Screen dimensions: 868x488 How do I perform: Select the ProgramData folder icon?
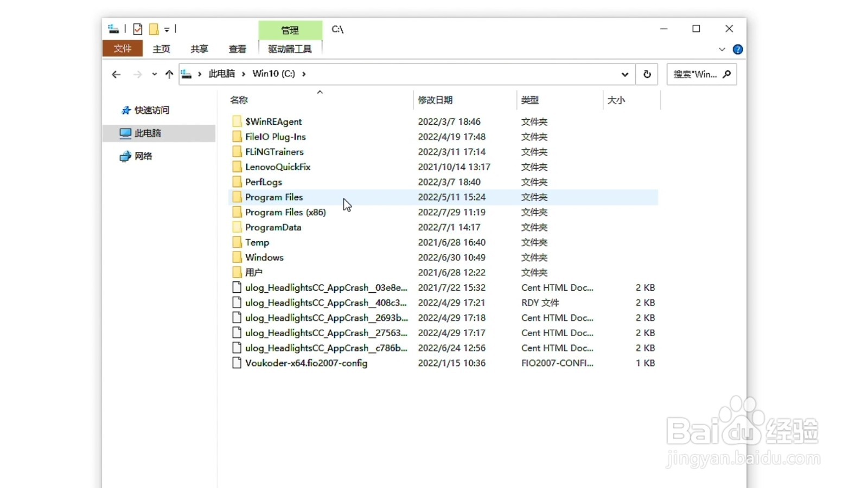click(x=237, y=227)
